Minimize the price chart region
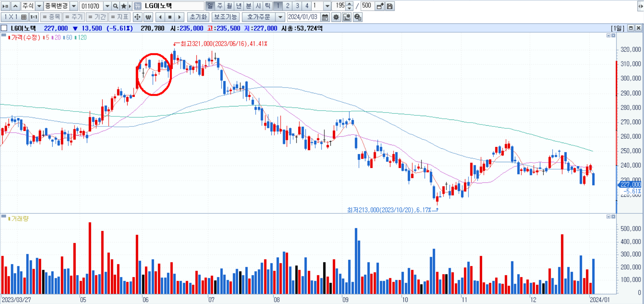The image size is (644, 304). 608,35
